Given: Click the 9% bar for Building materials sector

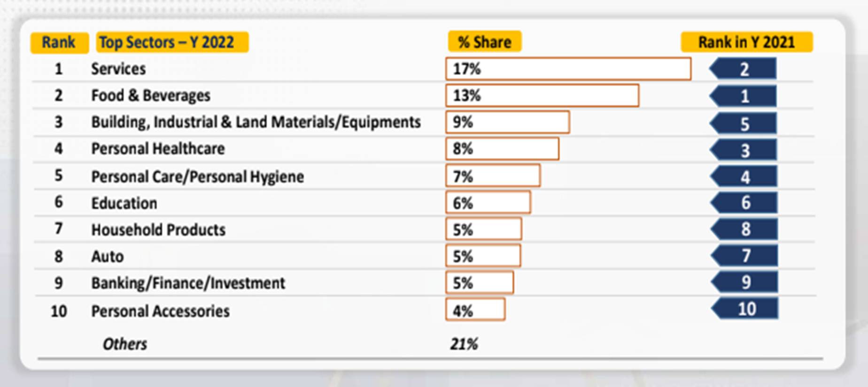Looking at the screenshot, I should coord(507,122).
